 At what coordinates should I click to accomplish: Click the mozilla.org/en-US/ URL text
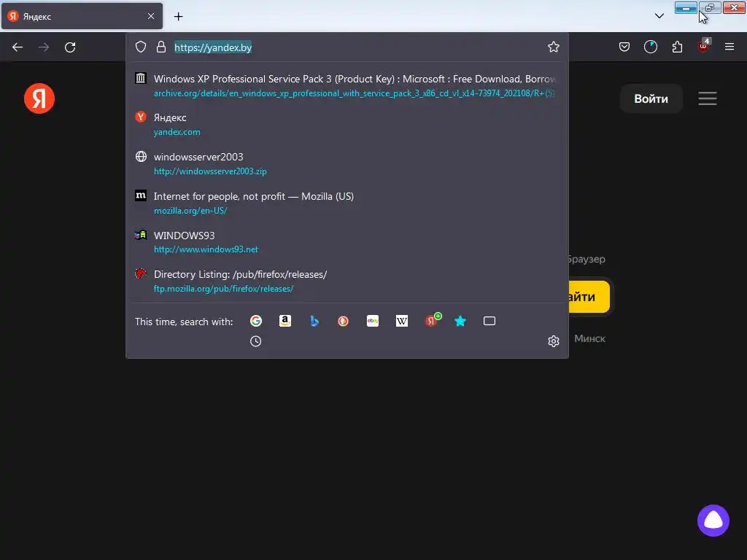190,211
